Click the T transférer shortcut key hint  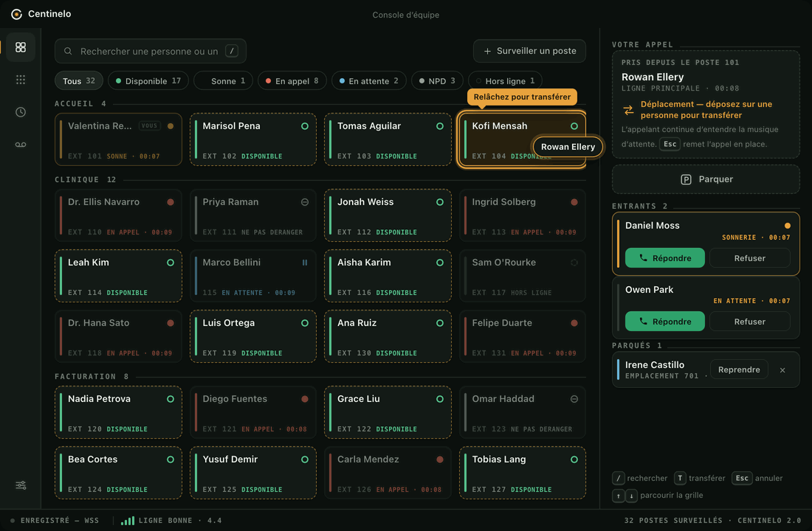(679, 478)
